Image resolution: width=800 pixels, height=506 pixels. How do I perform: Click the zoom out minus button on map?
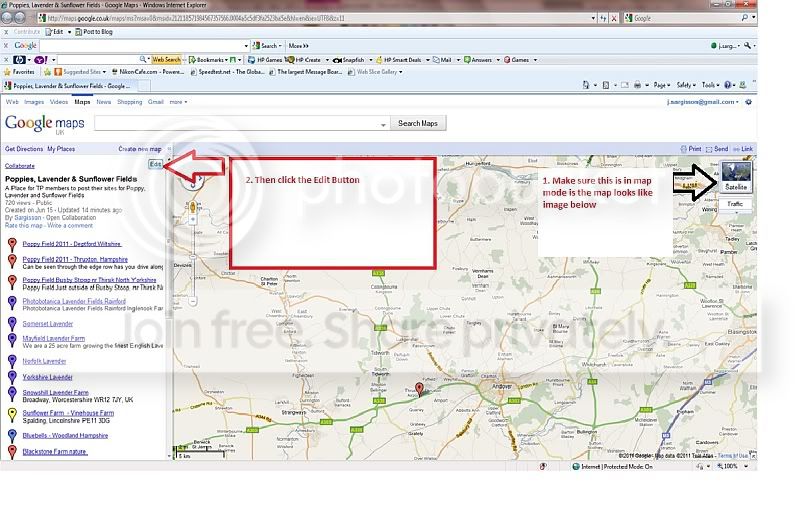193,301
